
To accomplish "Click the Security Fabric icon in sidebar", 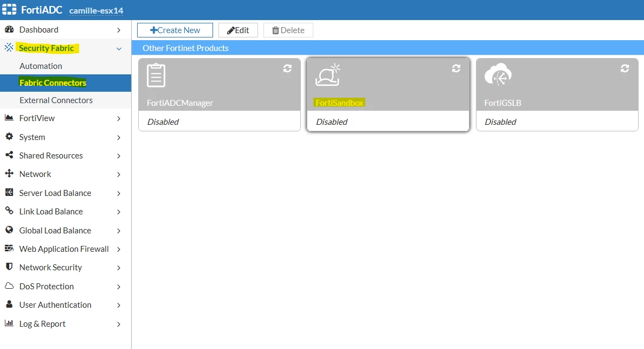I will pyautogui.click(x=9, y=47).
